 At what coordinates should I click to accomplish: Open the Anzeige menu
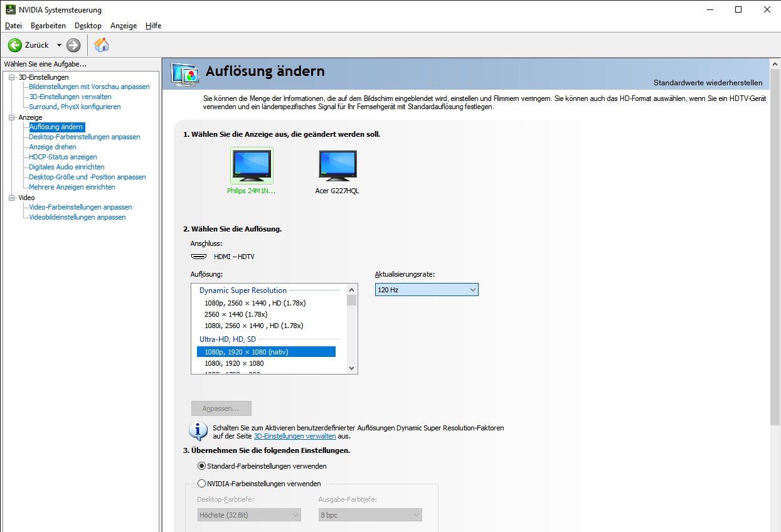[x=124, y=26]
